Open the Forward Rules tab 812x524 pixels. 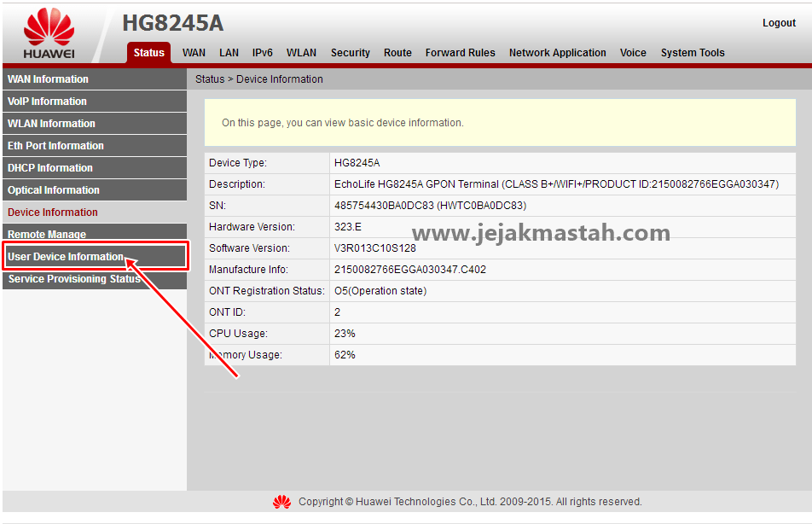460,52
